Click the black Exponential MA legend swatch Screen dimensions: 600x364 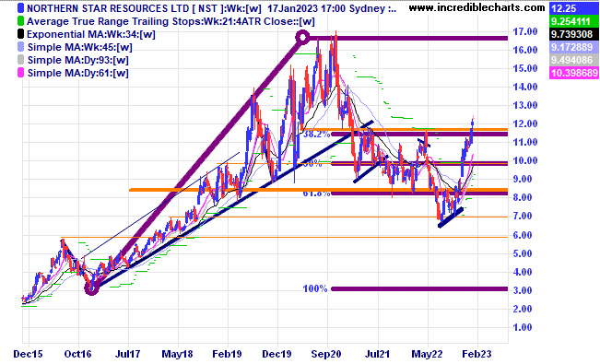20,34
